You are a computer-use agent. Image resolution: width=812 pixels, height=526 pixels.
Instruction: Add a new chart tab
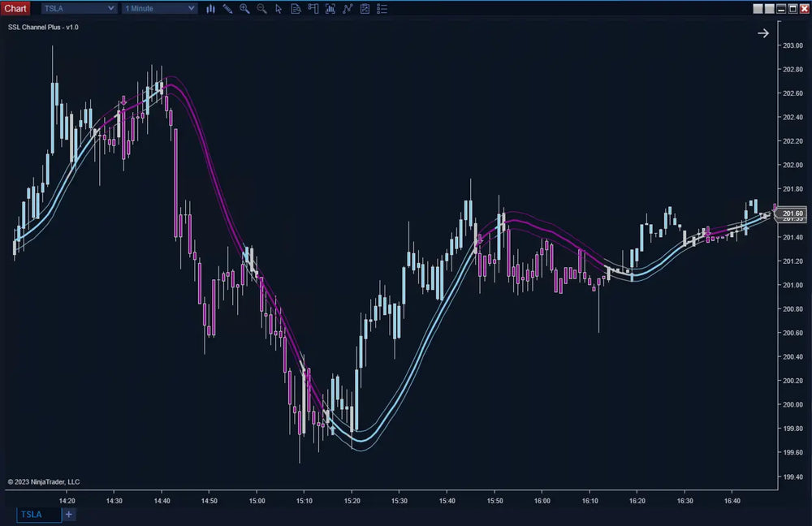pos(69,515)
